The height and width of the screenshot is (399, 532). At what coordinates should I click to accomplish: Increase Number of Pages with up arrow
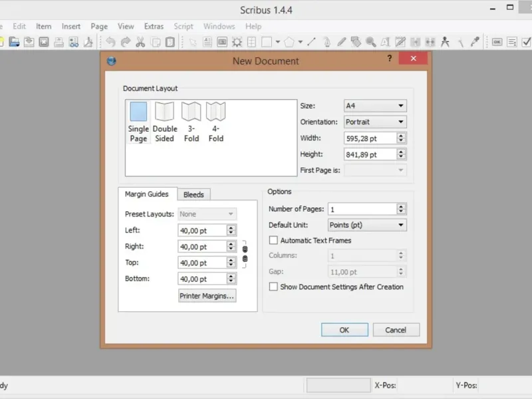(x=401, y=206)
